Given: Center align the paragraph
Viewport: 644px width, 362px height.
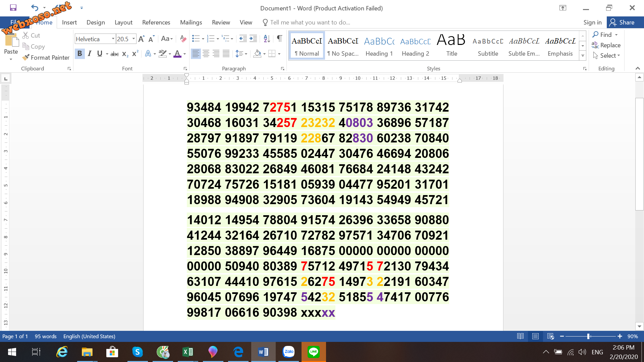Looking at the screenshot, I should pyautogui.click(x=206, y=54).
